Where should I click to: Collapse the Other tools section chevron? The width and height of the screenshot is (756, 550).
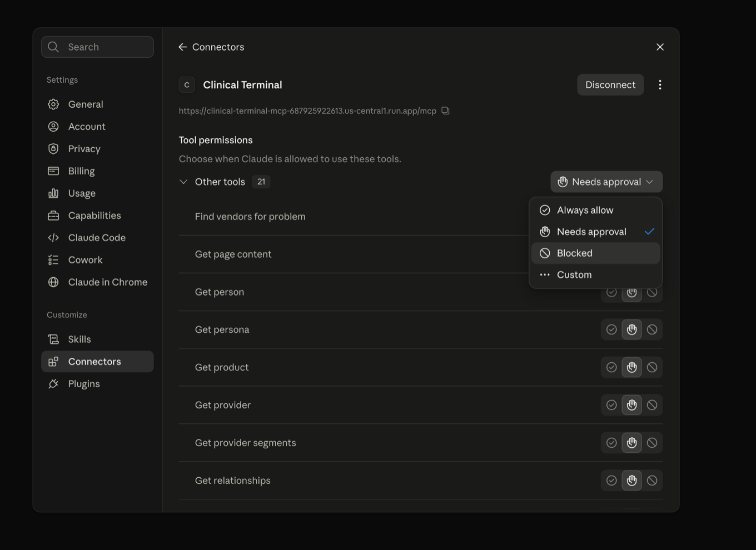(x=183, y=182)
